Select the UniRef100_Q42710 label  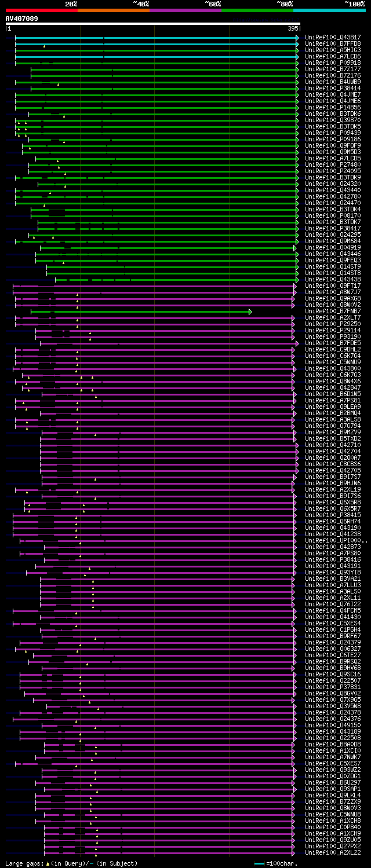pos(333,445)
